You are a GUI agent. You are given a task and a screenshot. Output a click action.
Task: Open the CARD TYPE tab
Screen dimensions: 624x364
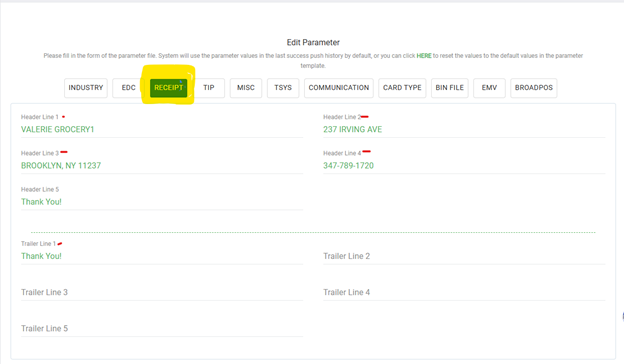pyautogui.click(x=402, y=88)
